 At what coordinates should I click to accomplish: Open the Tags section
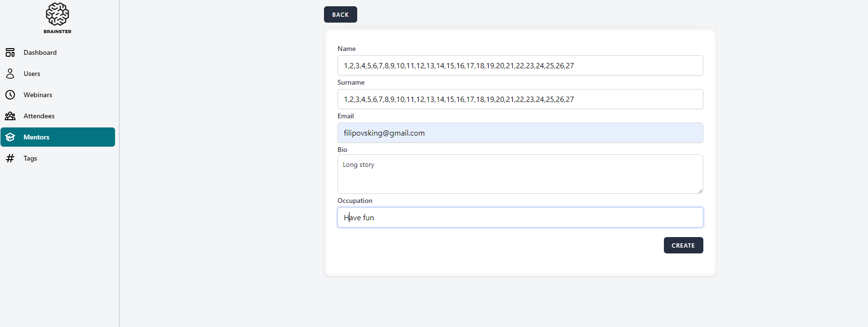tap(30, 158)
